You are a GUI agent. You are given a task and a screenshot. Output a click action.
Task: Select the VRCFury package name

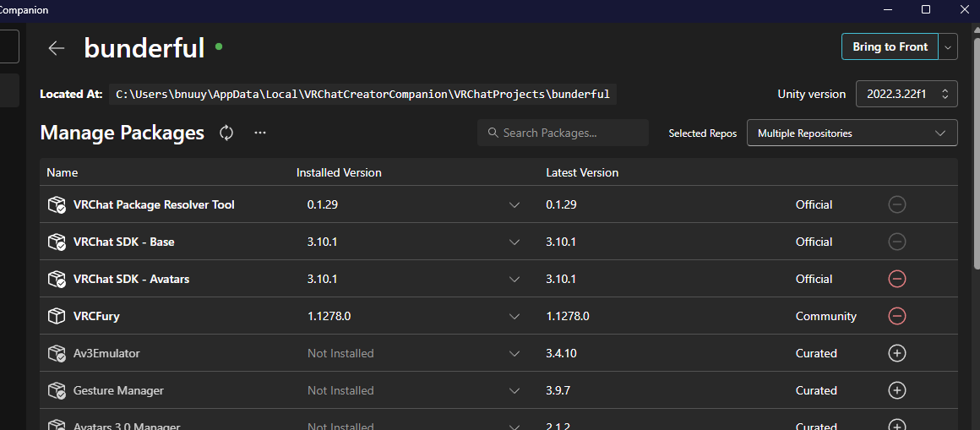pyautogui.click(x=96, y=316)
